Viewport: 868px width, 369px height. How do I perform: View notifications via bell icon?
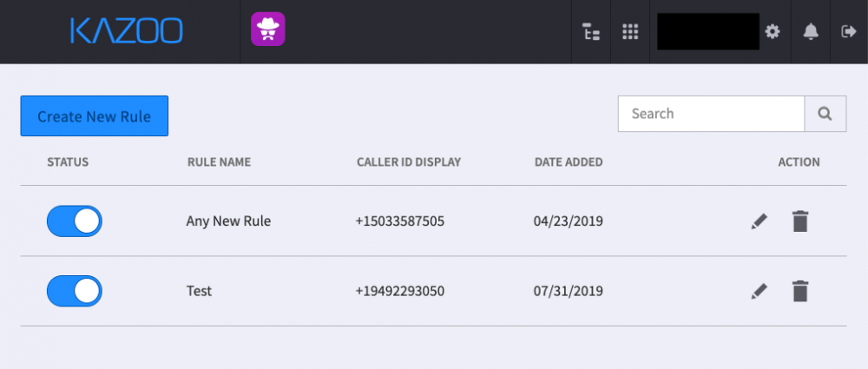(811, 31)
